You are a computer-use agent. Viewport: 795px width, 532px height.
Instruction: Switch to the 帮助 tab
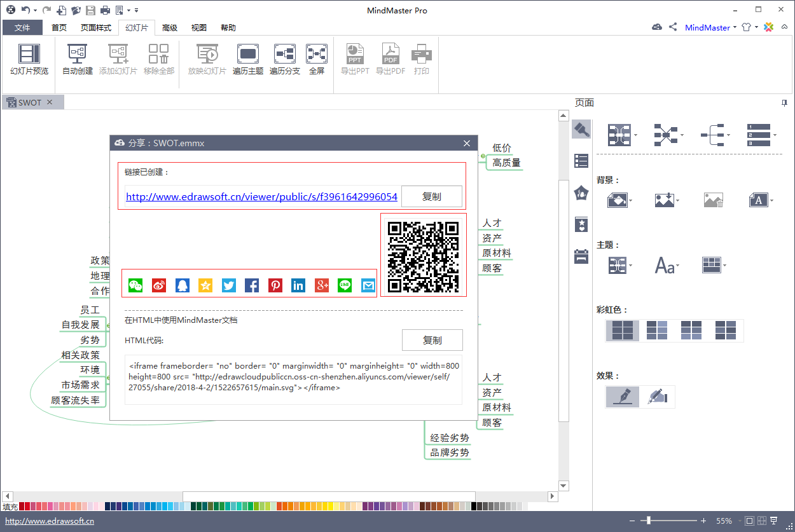click(228, 27)
